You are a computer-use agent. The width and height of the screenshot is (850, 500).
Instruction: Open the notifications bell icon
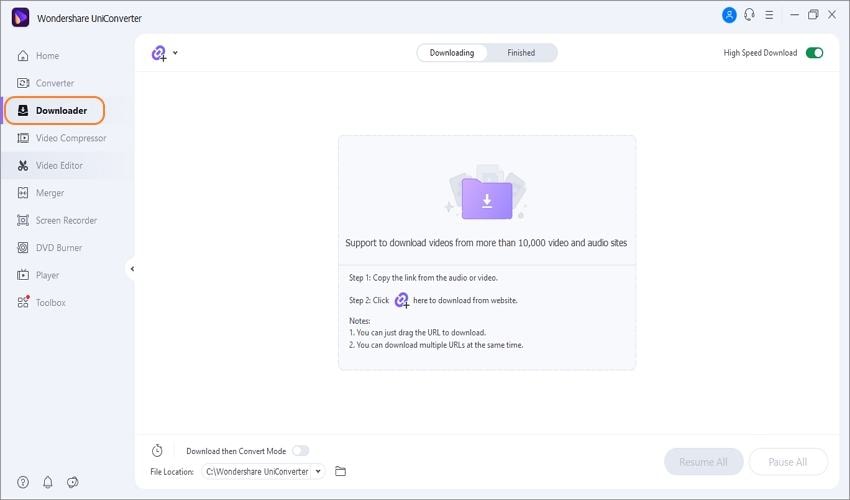(48, 482)
